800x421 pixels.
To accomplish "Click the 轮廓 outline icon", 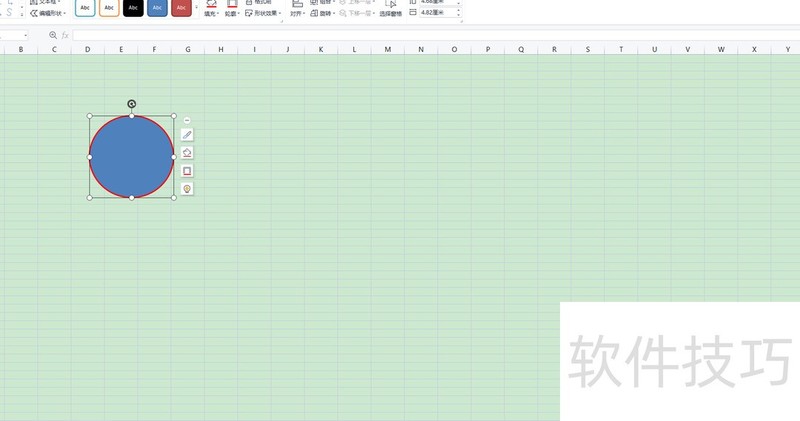I will click(232, 4).
